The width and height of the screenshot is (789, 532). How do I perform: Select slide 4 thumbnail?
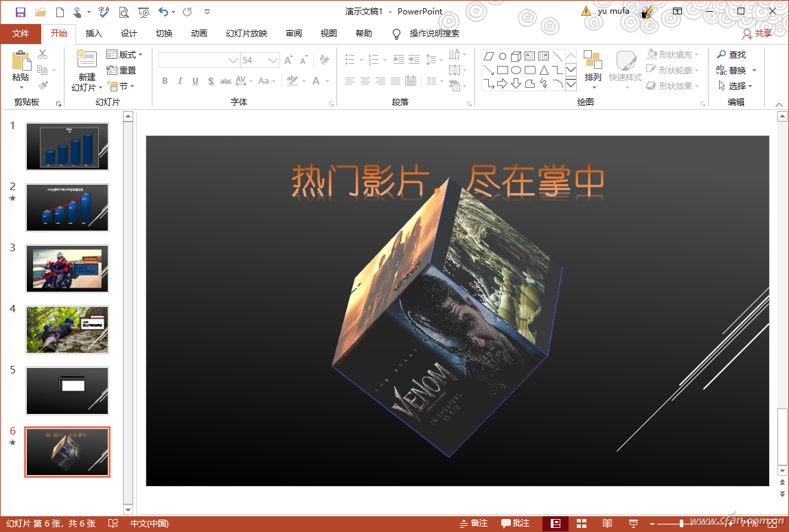pyautogui.click(x=67, y=329)
